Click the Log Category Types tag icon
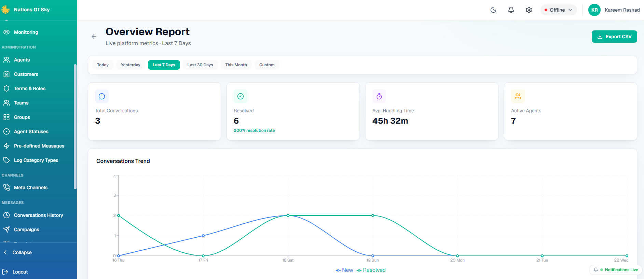The width and height of the screenshot is (644, 279). [6, 160]
